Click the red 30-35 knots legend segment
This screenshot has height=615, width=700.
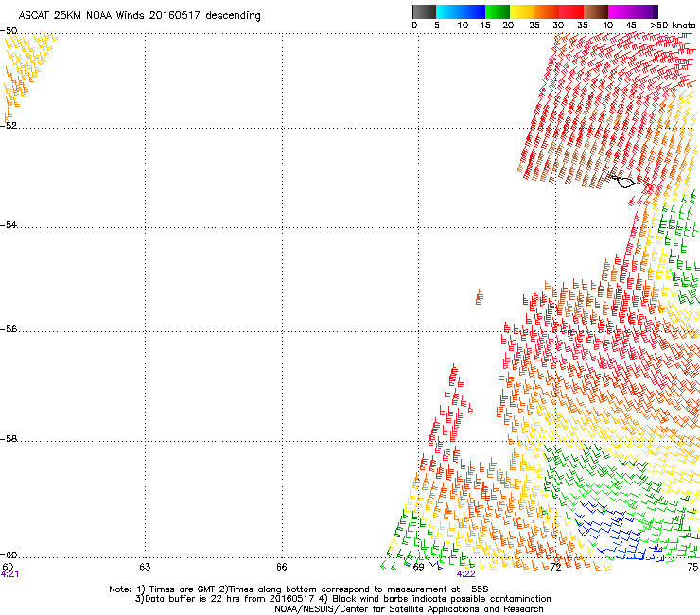pyautogui.click(x=571, y=11)
